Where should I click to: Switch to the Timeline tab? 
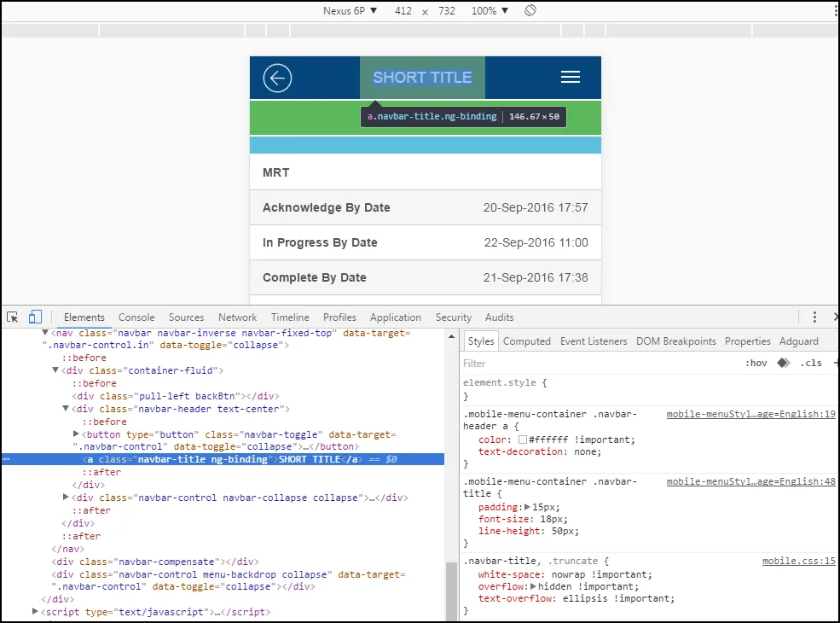[x=290, y=317]
